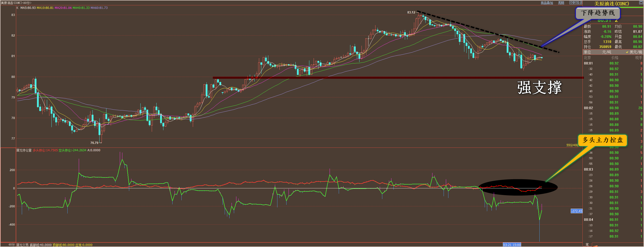This screenshot has width=644, height=247.
Task: Switch to the 笔 tab
Action: pyautogui.click(x=587, y=244)
